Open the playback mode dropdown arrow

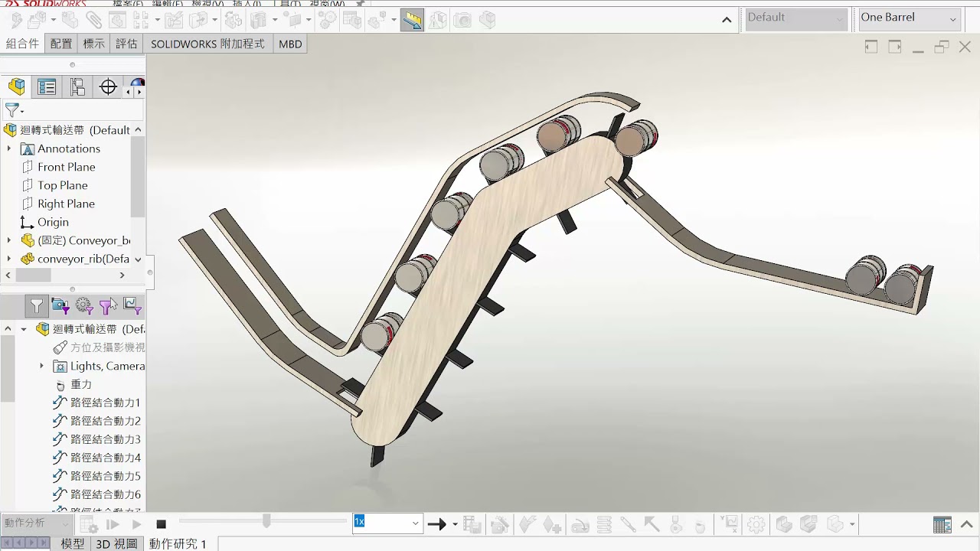(x=455, y=524)
